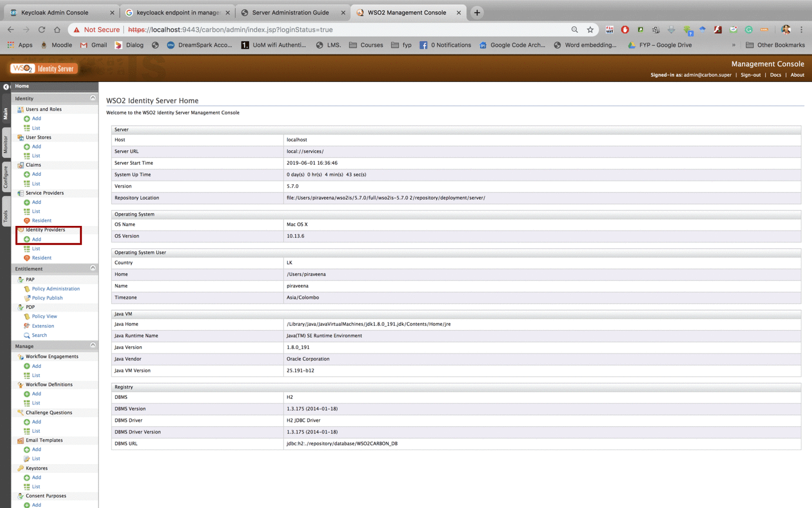Screen dimensions: 812x508
Task: Open the Moodle bookmark
Action: click(x=56, y=45)
